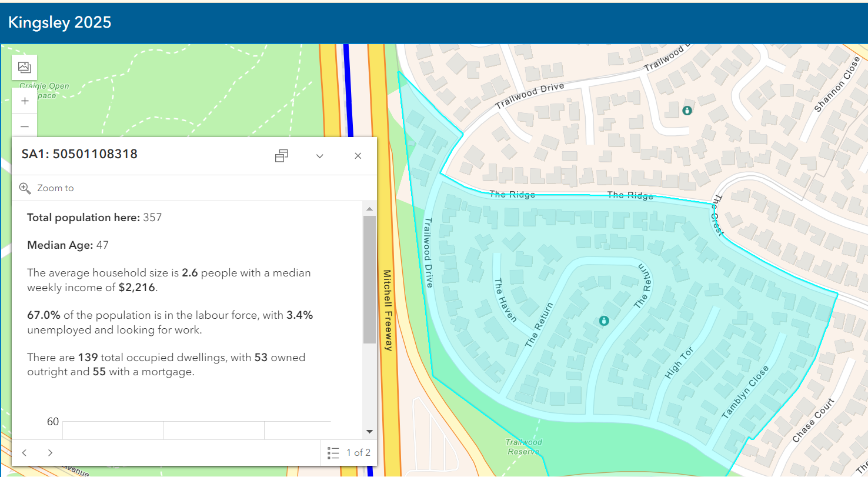This screenshot has width=868, height=477.
Task: Click the map marker near The Return
Action: pos(603,321)
